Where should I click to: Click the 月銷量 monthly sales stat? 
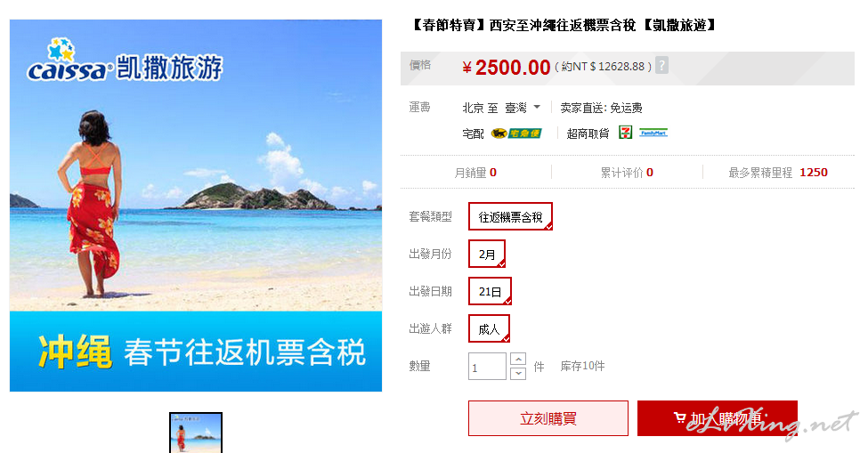[475, 173]
